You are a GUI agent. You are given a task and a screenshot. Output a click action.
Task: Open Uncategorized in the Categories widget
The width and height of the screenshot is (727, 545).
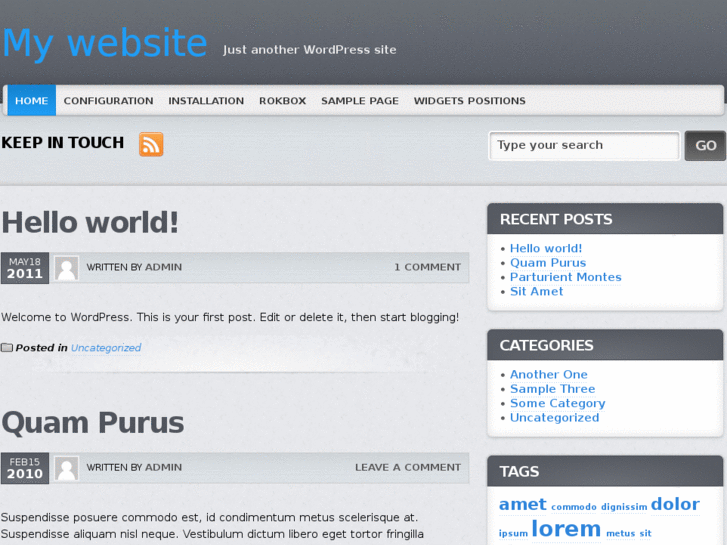click(x=555, y=417)
